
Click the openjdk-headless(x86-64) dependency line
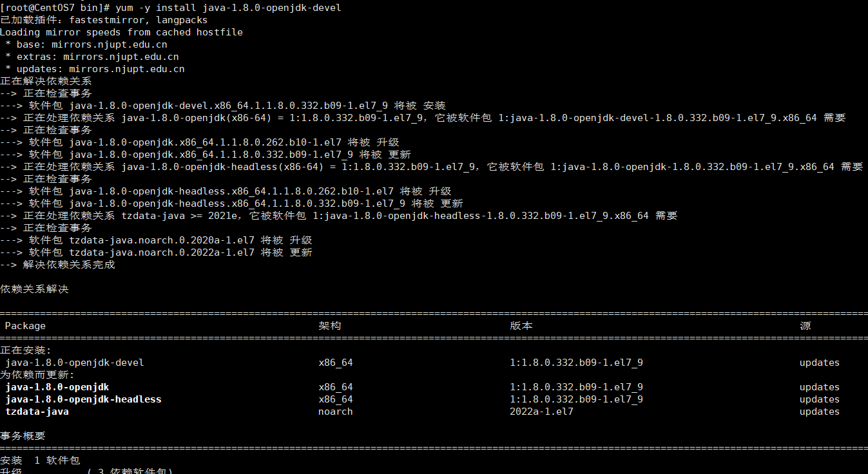tap(432, 167)
